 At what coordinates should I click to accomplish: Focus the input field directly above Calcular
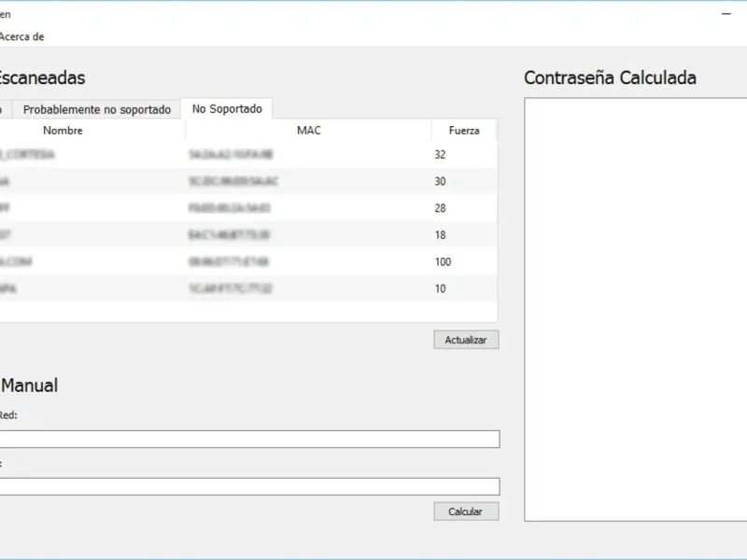coord(248,486)
